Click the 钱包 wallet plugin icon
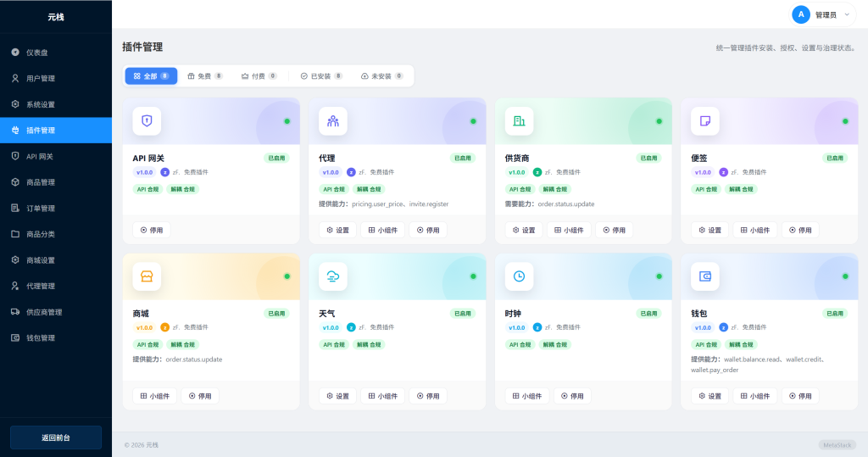This screenshot has width=868, height=457. point(705,276)
